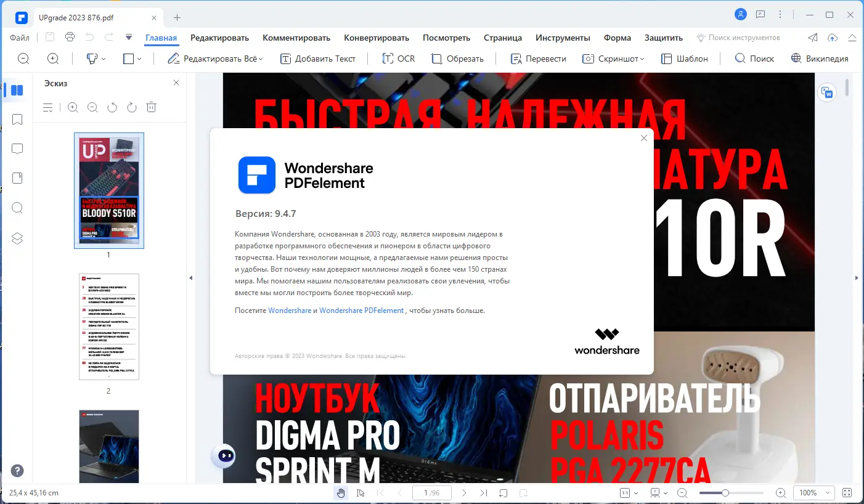The width and height of the screenshot is (864, 504).
Task: Open the thumbnail panel options menu
Action: coord(48,108)
